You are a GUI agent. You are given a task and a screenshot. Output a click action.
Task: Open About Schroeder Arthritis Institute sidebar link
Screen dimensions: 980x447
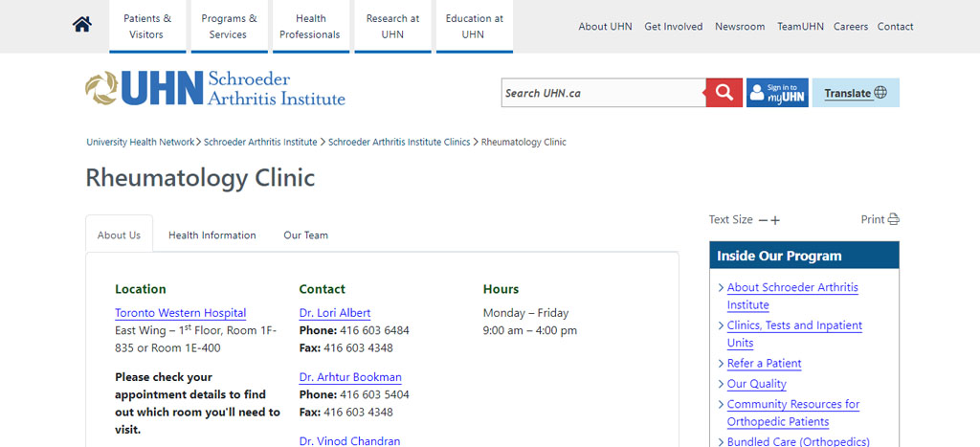pyautogui.click(x=792, y=297)
